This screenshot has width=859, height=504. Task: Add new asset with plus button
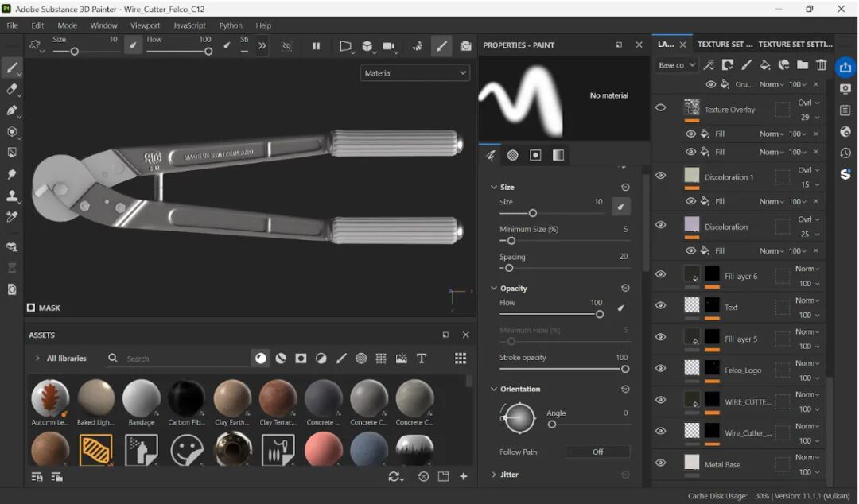click(x=464, y=477)
